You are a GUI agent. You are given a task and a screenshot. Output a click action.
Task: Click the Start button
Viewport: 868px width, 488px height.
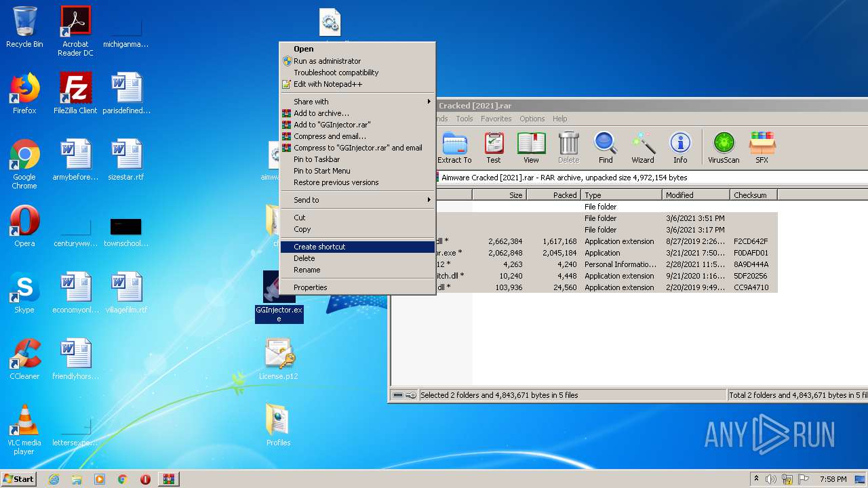[19, 479]
